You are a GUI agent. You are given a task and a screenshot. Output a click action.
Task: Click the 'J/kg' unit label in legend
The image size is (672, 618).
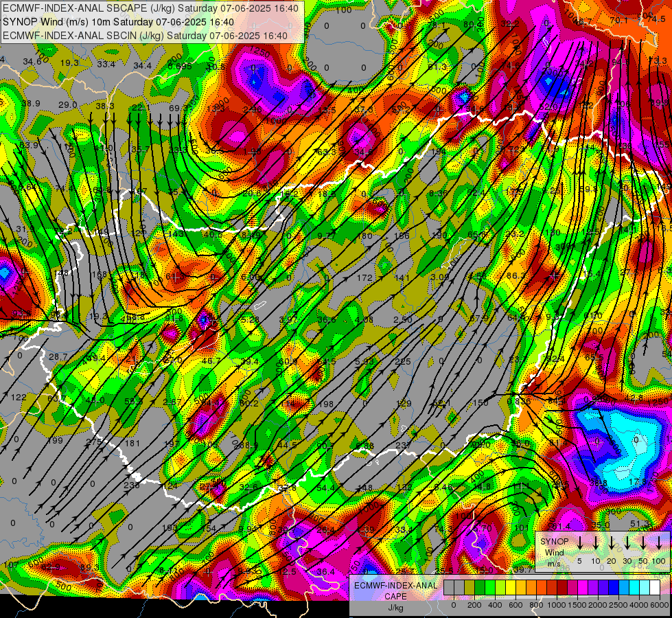tap(395, 608)
